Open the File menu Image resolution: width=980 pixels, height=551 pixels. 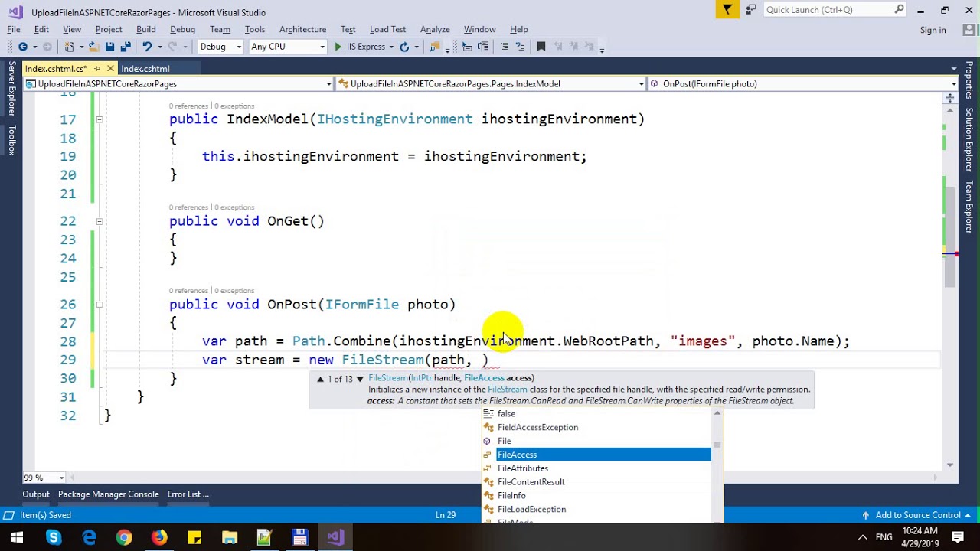coord(14,29)
